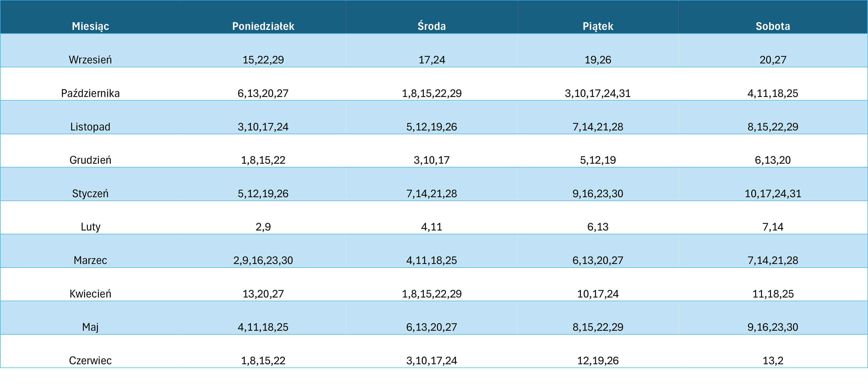Select the Wrzesień row label
The height and width of the screenshot is (386, 868).
click(90, 60)
